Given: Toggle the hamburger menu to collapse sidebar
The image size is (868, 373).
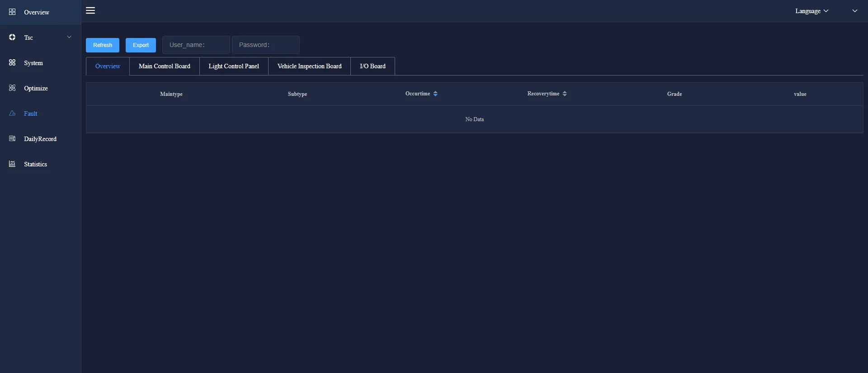Looking at the screenshot, I should click(x=90, y=10).
